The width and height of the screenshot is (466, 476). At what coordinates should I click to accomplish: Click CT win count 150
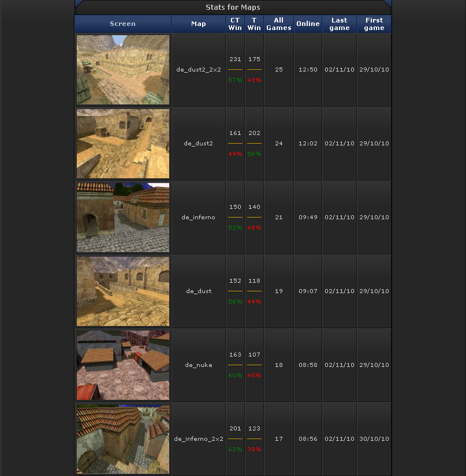click(x=235, y=207)
